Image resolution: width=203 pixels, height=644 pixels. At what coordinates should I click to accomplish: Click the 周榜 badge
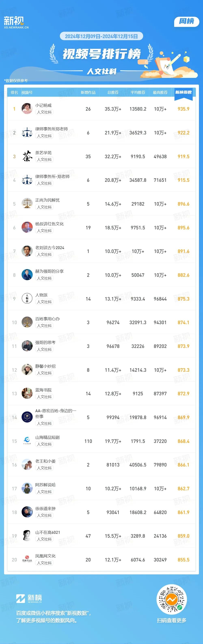pyautogui.click(x=187, y=22)
